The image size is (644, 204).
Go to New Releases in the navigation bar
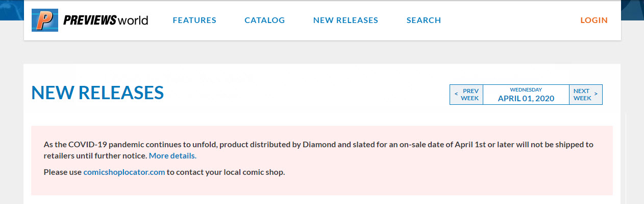(x=345, y=20)
